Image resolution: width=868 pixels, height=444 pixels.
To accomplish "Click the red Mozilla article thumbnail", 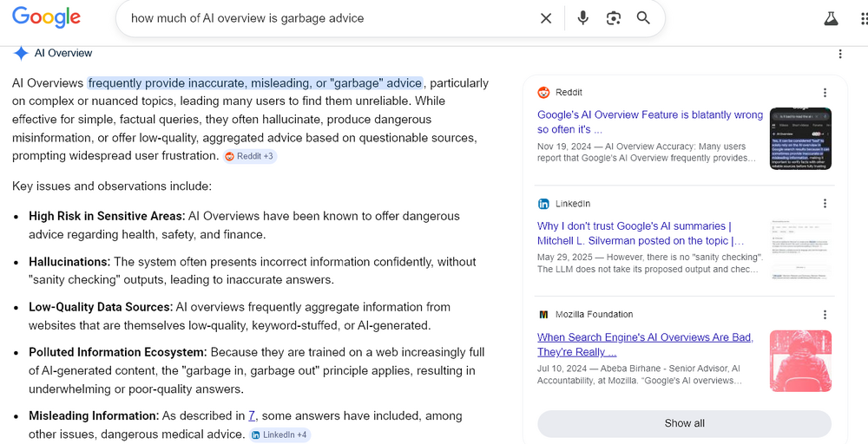I will pyautogui.click(x=800, y=361).
